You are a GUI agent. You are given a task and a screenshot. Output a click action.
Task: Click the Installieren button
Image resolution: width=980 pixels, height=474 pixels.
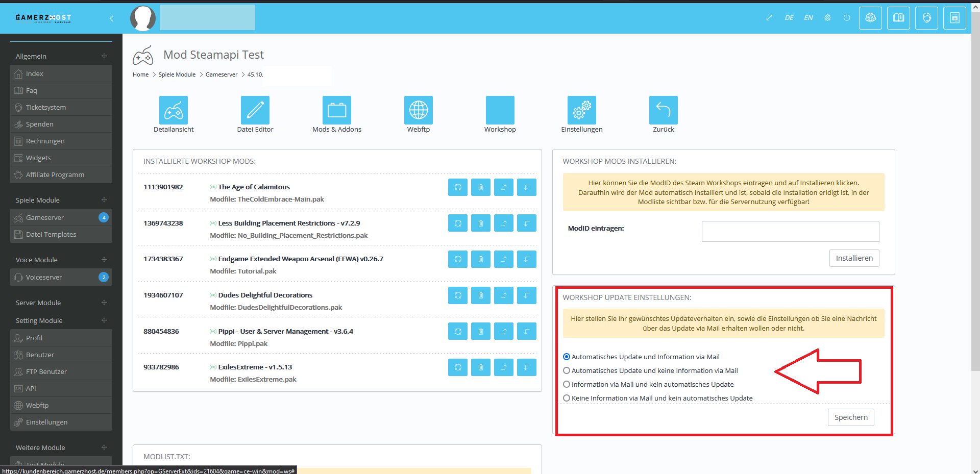point(853,258)
